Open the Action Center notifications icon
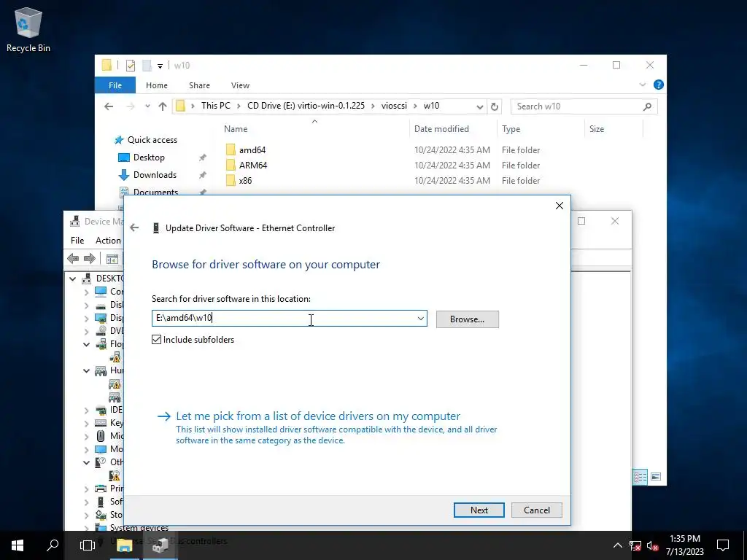This screenshot has height=560, width=747. (x=723, y=545)
